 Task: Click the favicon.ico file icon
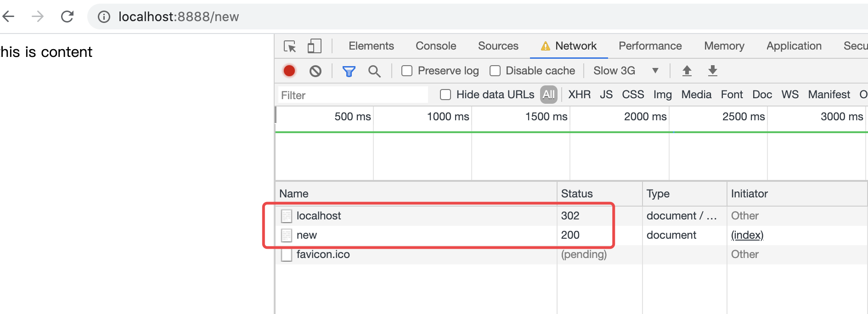point(287,254)
